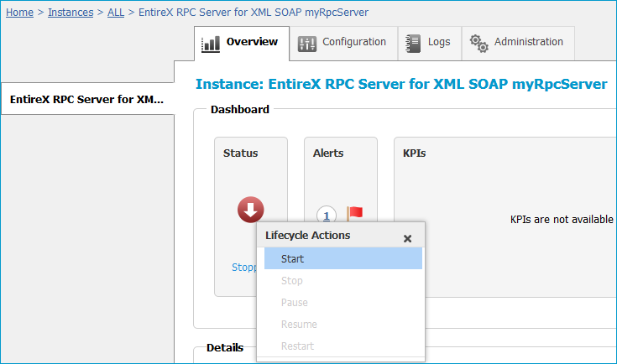617x364 pixels.
Task: Click the Administration gears icon
Action: (478, 44)
